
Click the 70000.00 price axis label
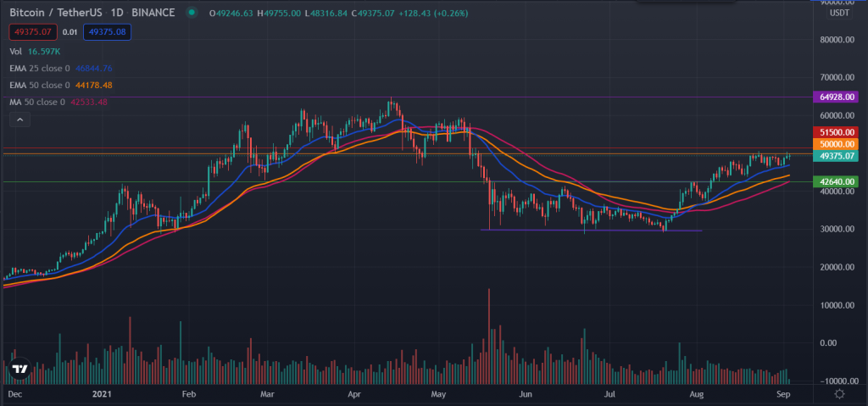(x=837, y=77)
